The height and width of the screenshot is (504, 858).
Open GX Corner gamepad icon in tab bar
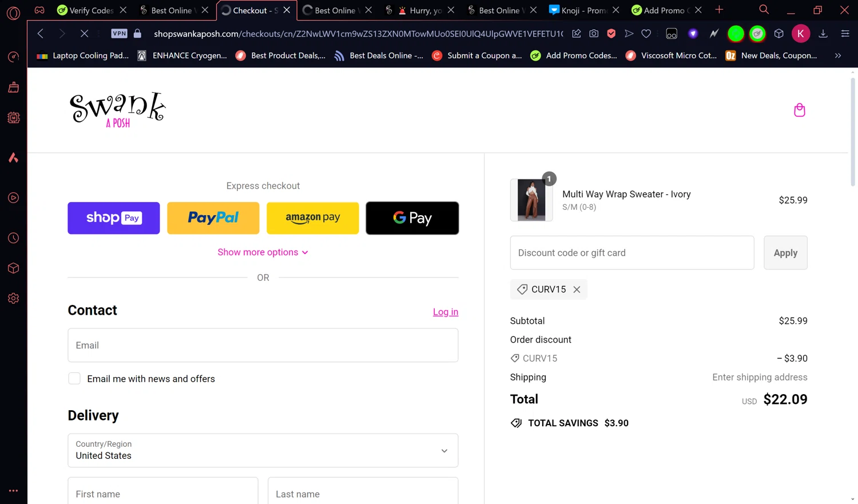[x=39, y=10]
